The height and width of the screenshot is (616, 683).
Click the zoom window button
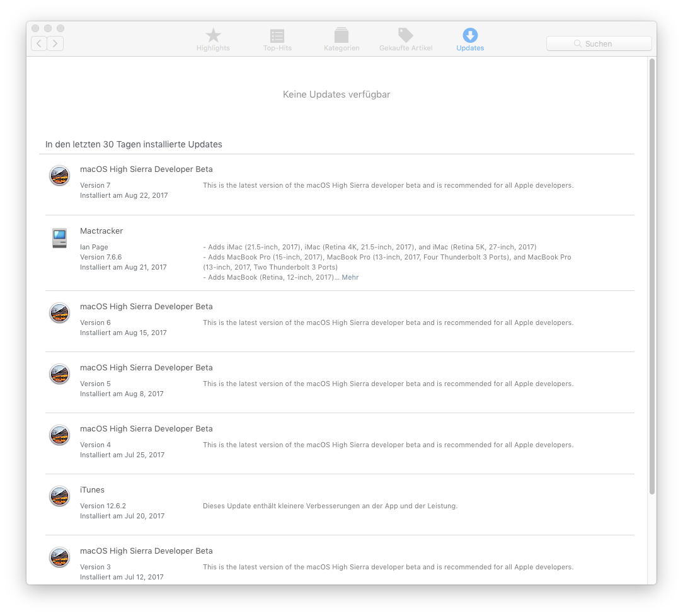coord(60,28)
